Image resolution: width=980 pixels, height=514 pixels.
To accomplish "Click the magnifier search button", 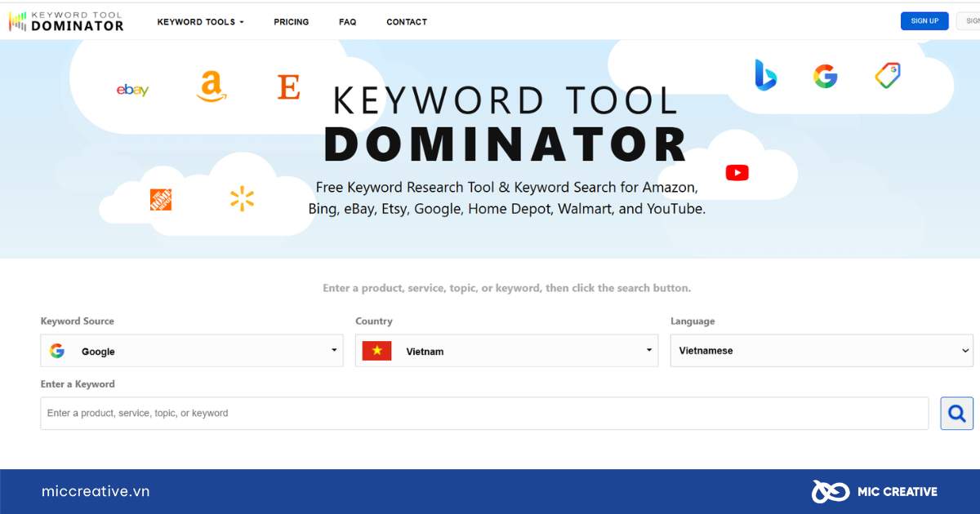I will pyautogui.click(x=957, y=413).
